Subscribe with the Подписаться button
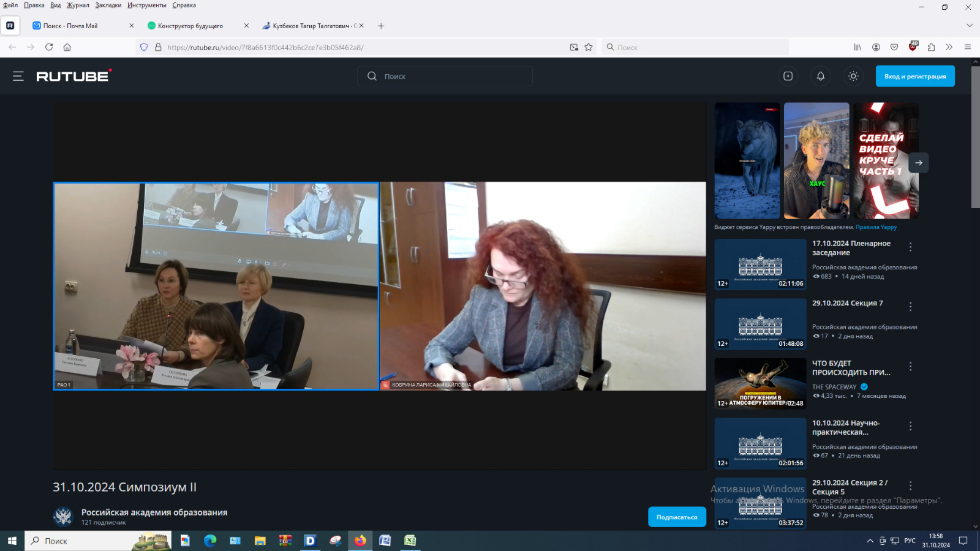980x551 pixels. click(676, 517)
